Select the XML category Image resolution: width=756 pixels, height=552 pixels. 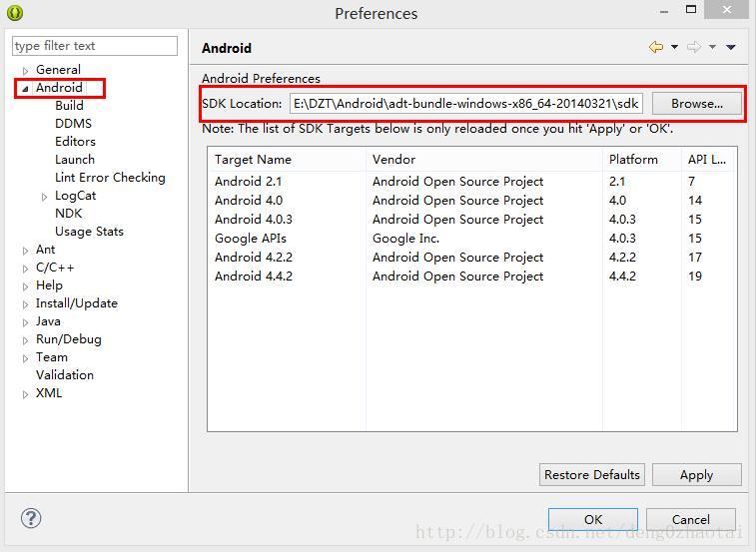point(49,393)
